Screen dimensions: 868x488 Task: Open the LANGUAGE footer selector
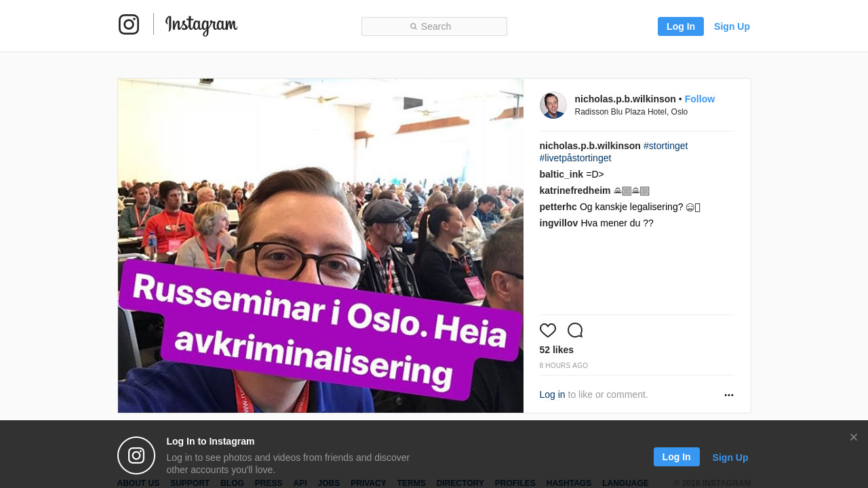[625, 483]
